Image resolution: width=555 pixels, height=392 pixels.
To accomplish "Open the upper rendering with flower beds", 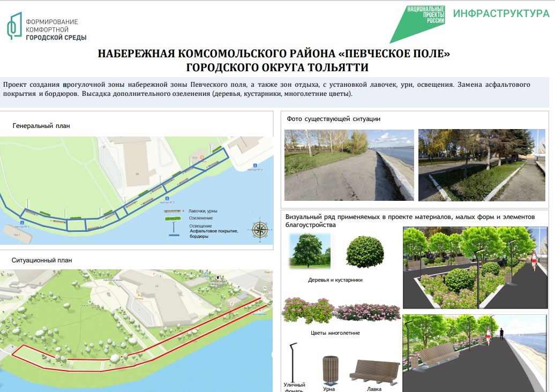I will tap(473, 268).
